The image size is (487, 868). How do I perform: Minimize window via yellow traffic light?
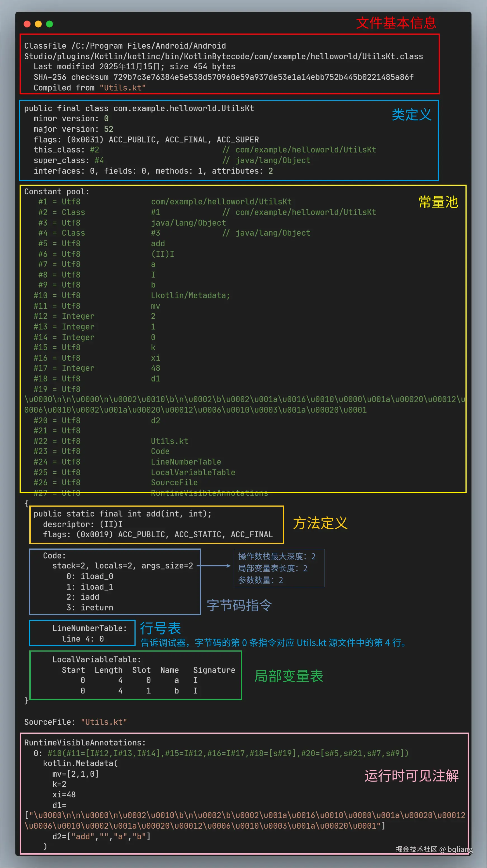click(38, 24)
